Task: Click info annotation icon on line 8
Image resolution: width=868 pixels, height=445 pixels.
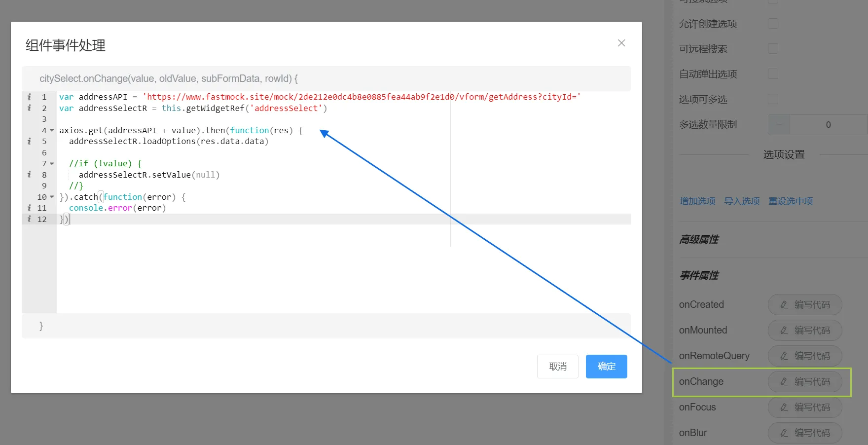Action: 29,175
